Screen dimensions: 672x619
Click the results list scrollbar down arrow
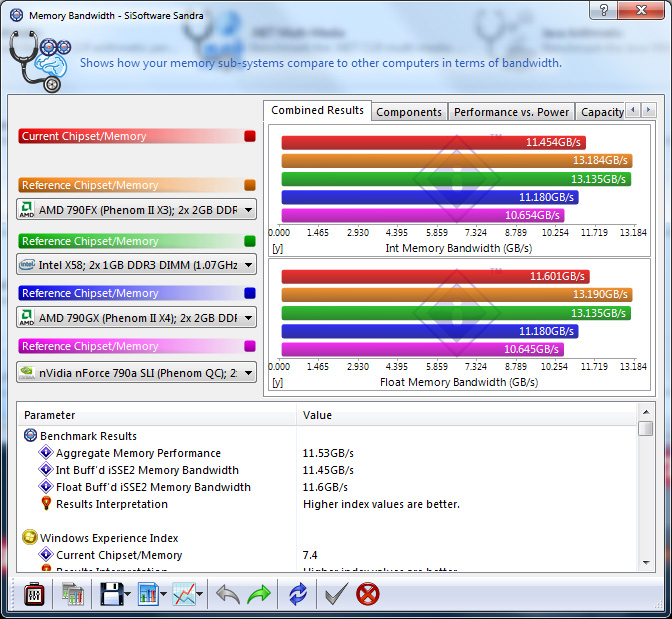[646, 562]
